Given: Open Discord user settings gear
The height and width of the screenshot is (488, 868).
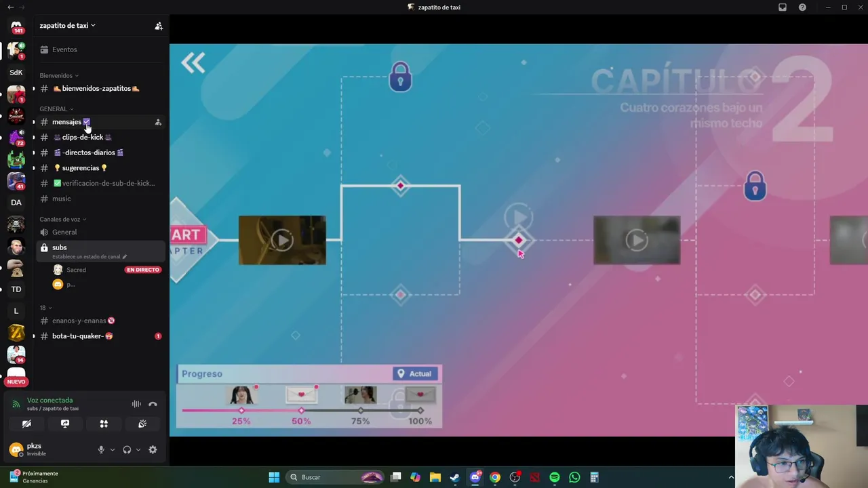Looking at the screenshot, I should (x=153, y=449).
